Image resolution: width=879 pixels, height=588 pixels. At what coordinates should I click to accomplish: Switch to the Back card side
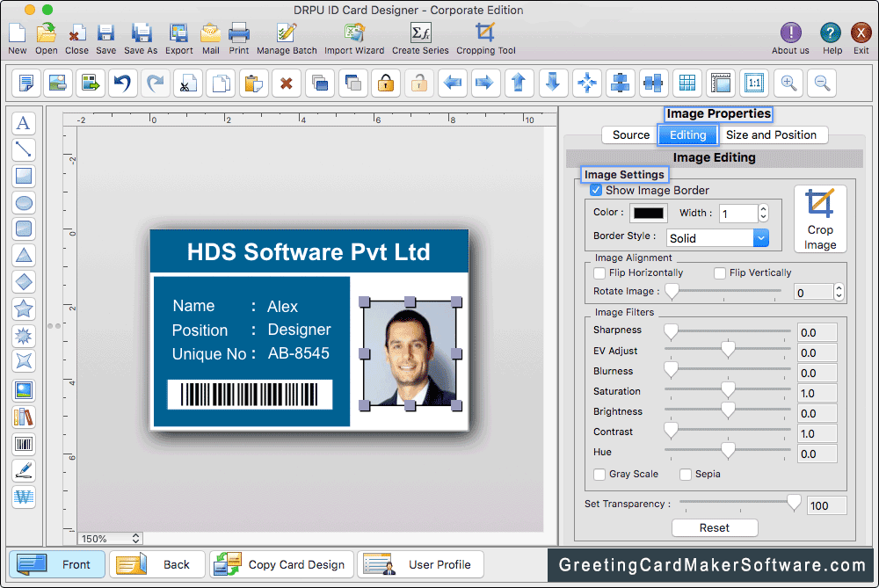click(x=157, y=564)
